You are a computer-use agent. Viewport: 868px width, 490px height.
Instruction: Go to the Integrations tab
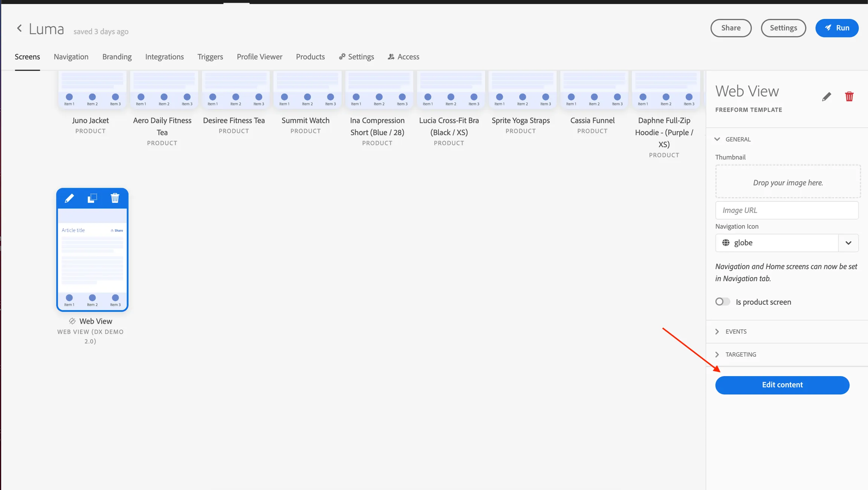(x=165, y=57)
